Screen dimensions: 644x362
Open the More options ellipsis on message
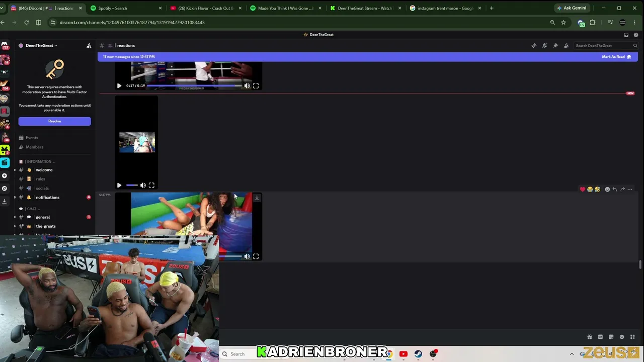[x=630, y=190]
